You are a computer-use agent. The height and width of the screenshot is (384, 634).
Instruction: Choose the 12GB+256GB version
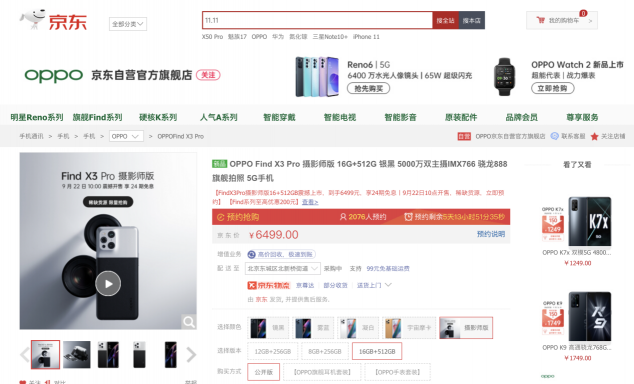pos(273,351)
